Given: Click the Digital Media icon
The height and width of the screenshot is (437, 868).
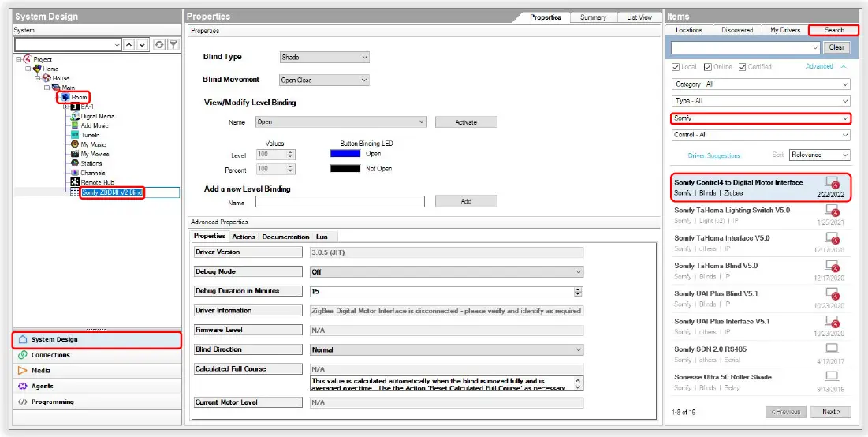Looking at the screenshot, I should pos(75,116).
